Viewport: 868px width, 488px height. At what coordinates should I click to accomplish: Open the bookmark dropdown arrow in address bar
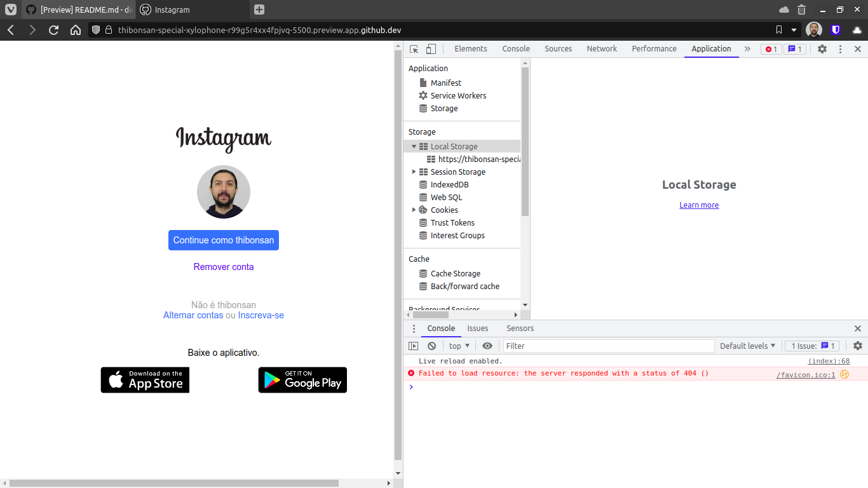point(794,30)
